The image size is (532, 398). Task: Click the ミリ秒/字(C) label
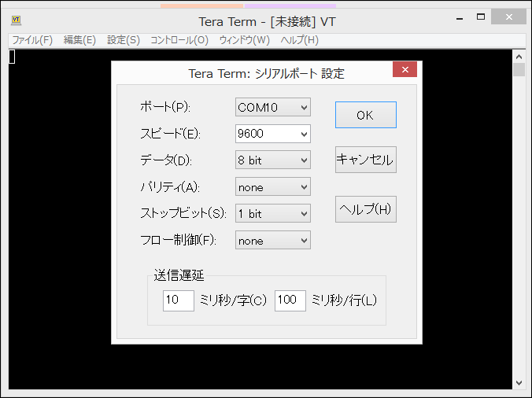[233, 300]
